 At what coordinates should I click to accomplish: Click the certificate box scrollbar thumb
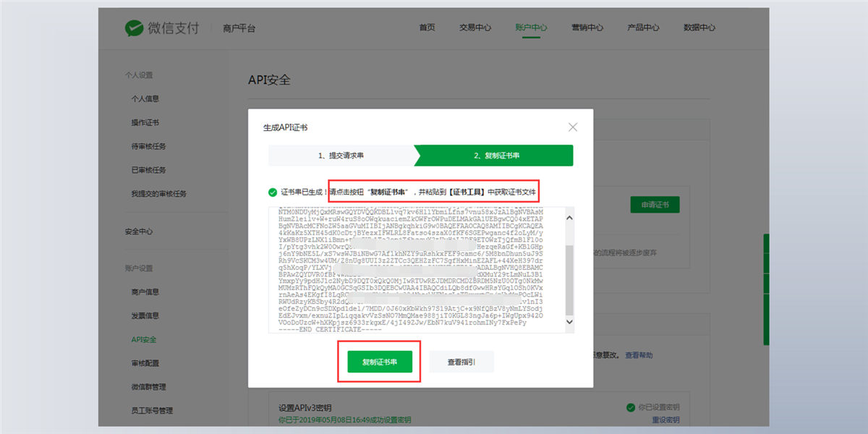(x=569, y=278)
